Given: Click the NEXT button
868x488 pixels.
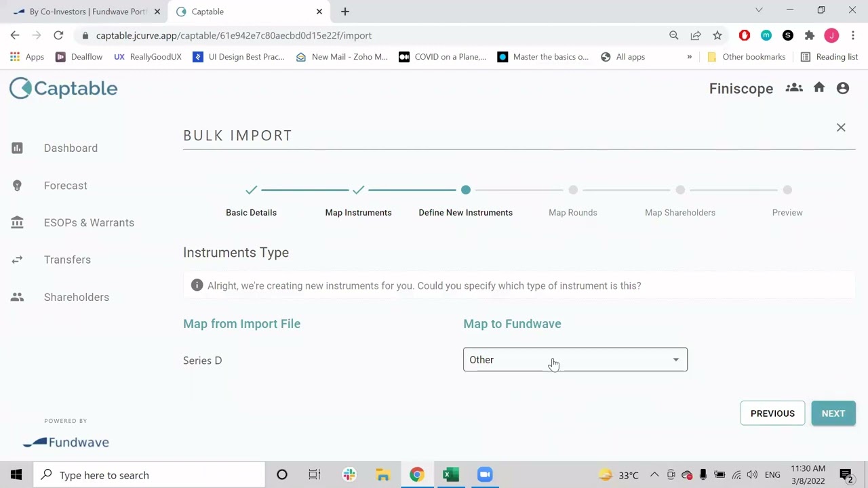Looking at the screenshot, I should (833, 413).
